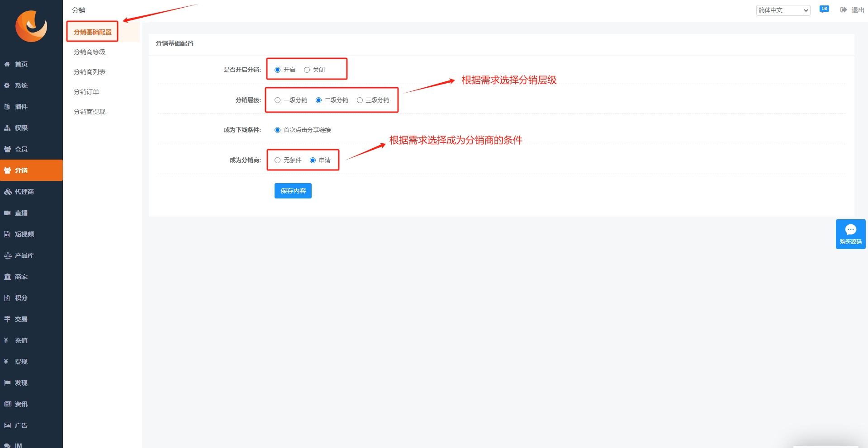Open 分销商等级 submenu item
The height and width of the screenshot is (448, 868).
90,52
